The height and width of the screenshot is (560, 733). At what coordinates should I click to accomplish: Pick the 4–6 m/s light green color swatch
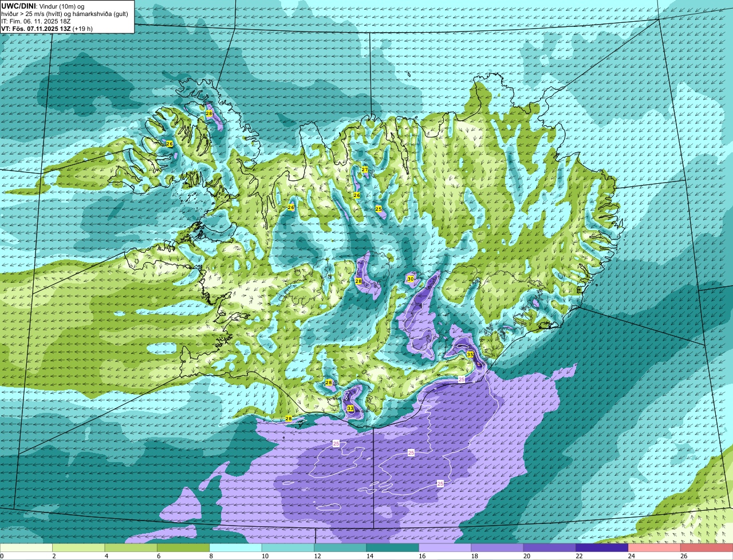tap(131, 548)
